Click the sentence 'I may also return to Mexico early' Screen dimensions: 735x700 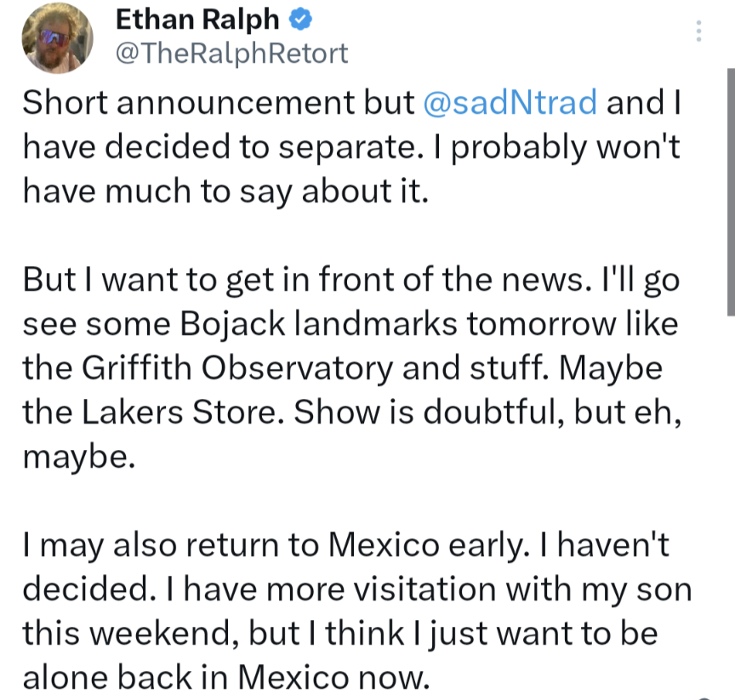click(276, 545)
